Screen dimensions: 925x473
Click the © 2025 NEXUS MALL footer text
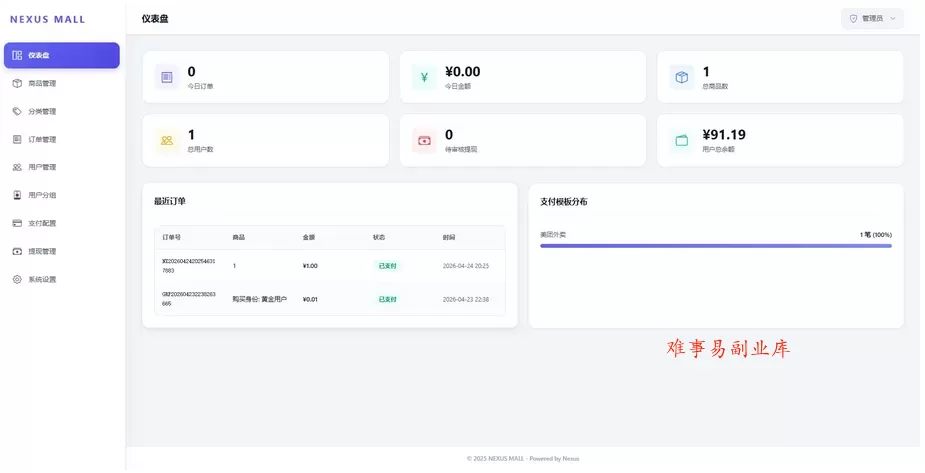[523, 458]
